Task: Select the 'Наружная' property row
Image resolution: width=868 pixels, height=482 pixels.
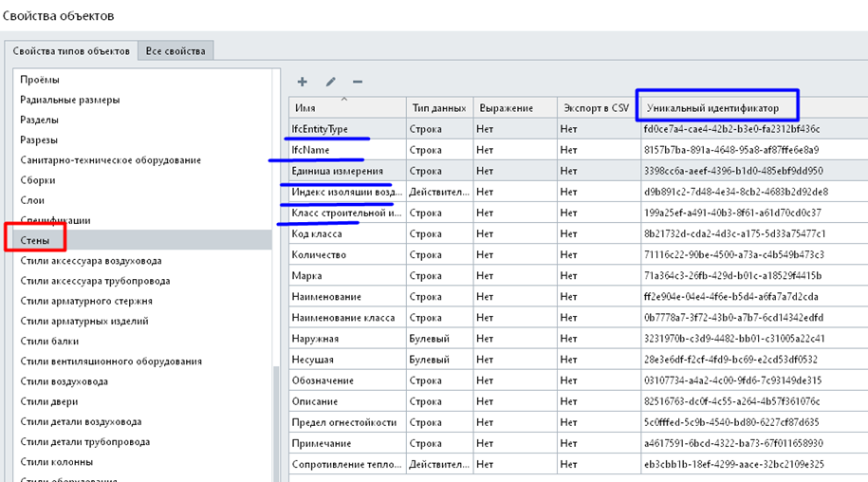Action: (x=579, y=339)
